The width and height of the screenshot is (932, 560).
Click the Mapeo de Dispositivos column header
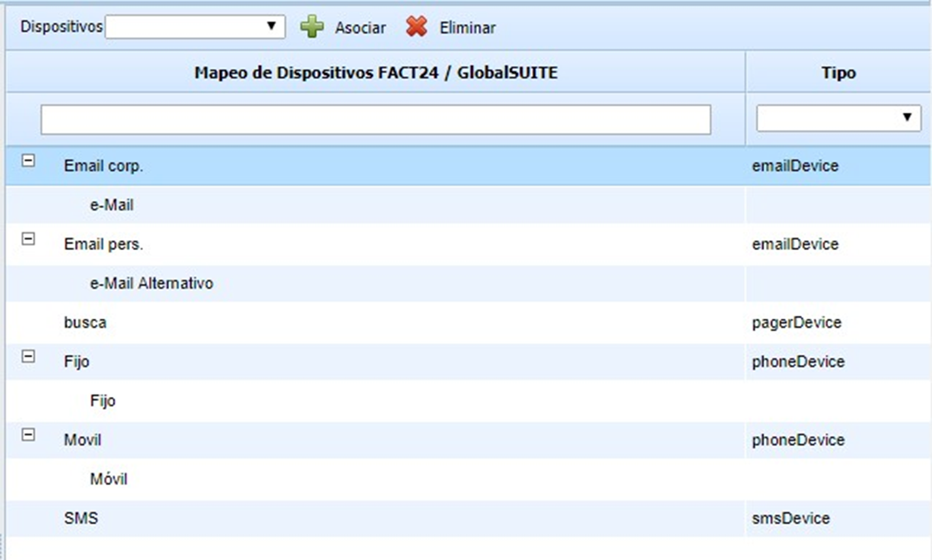376,72
